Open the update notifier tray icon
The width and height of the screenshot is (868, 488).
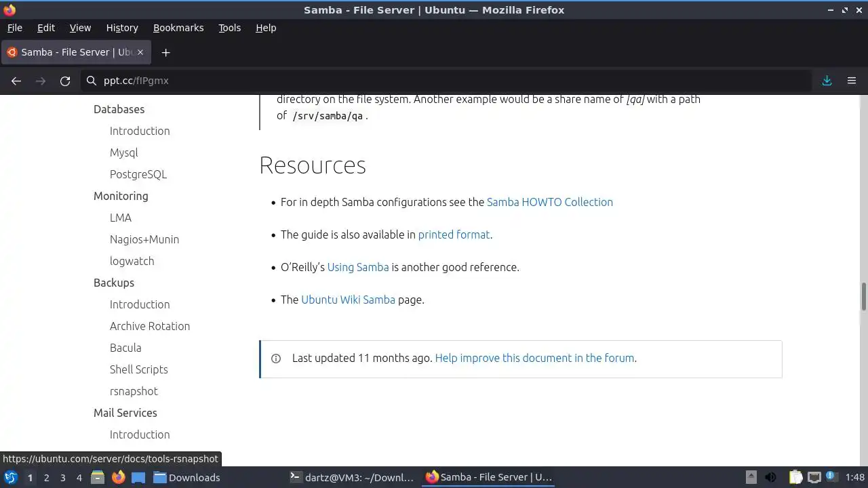pos(831,477)
